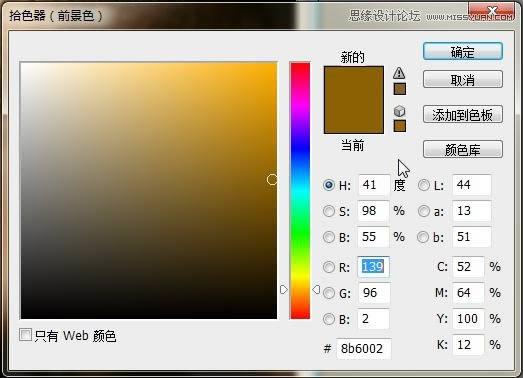This screenshot has height=378, width=523.
Task: Select the web-safe color swatch below the cube
Action: [400, 126]
